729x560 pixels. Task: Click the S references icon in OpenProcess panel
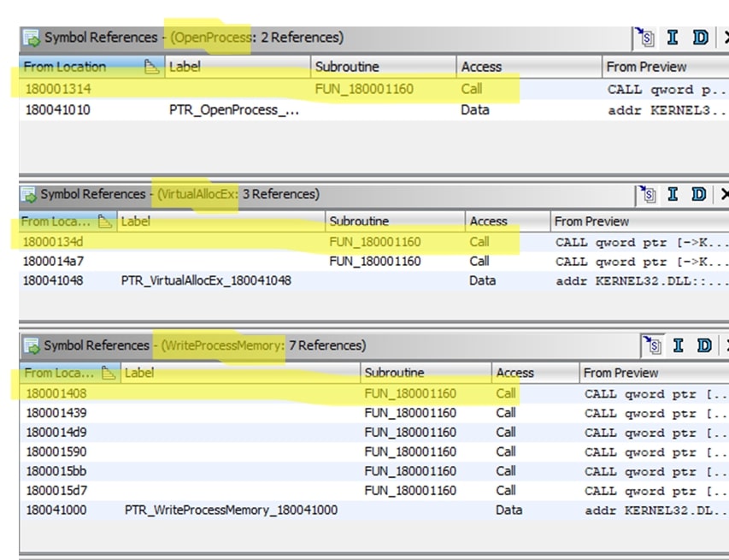coord(647,38)
